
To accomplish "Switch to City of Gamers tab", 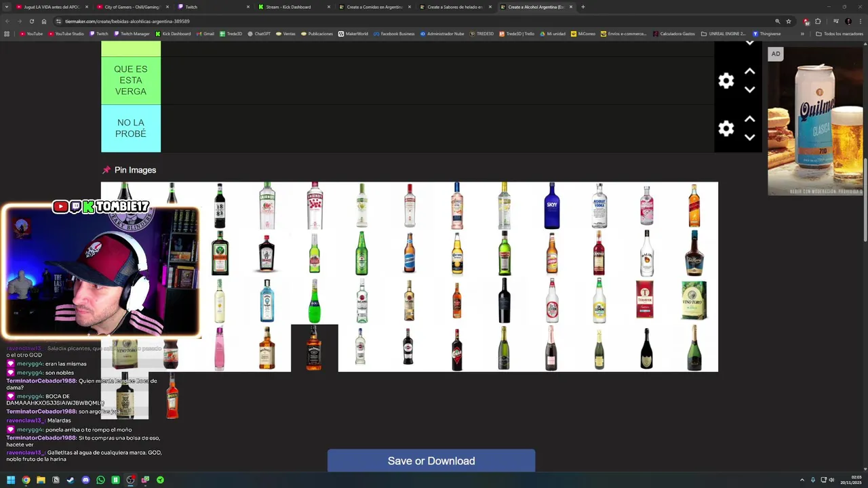I will point(132,7).
